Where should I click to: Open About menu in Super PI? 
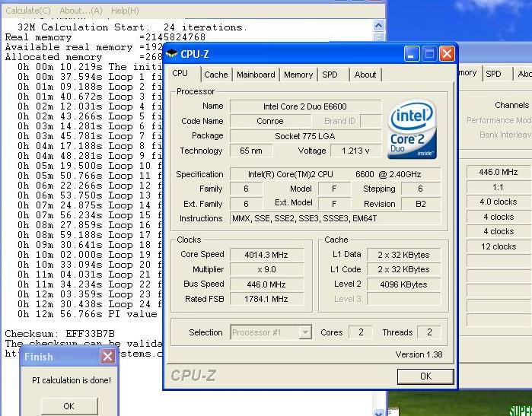pos(81,11)
